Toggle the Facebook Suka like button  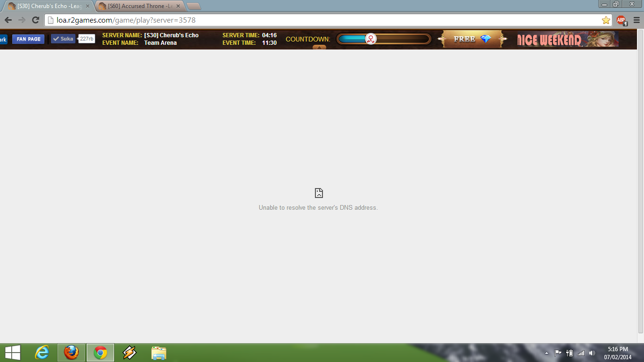coord(63,39)
